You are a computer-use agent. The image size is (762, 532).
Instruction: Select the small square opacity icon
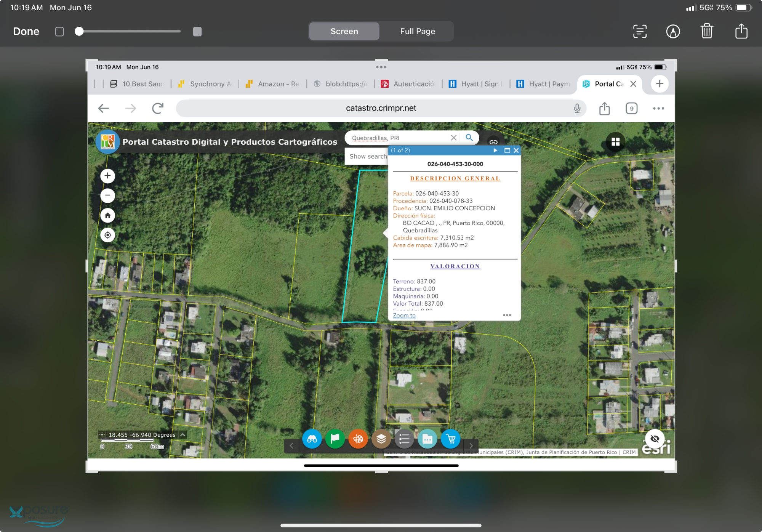click(59, 31)
